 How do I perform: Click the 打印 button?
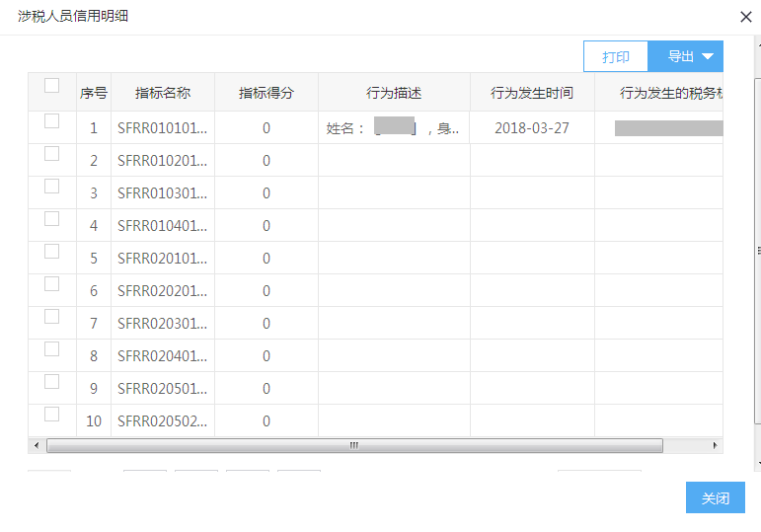click(615, 56)
